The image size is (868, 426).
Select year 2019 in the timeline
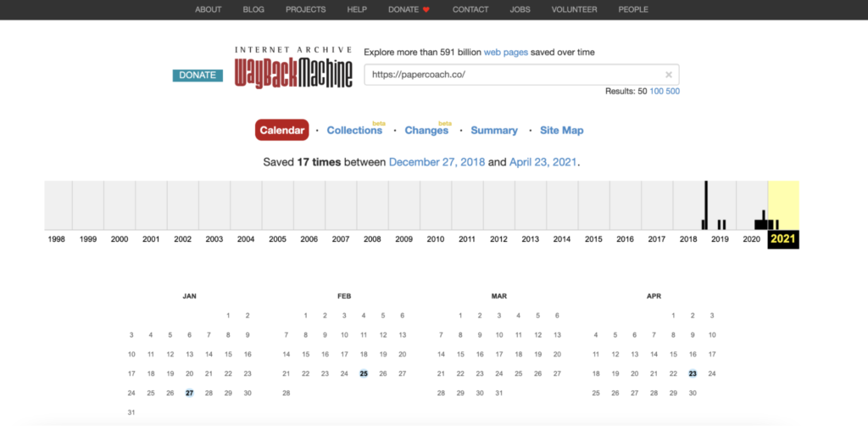pos(720,239)
